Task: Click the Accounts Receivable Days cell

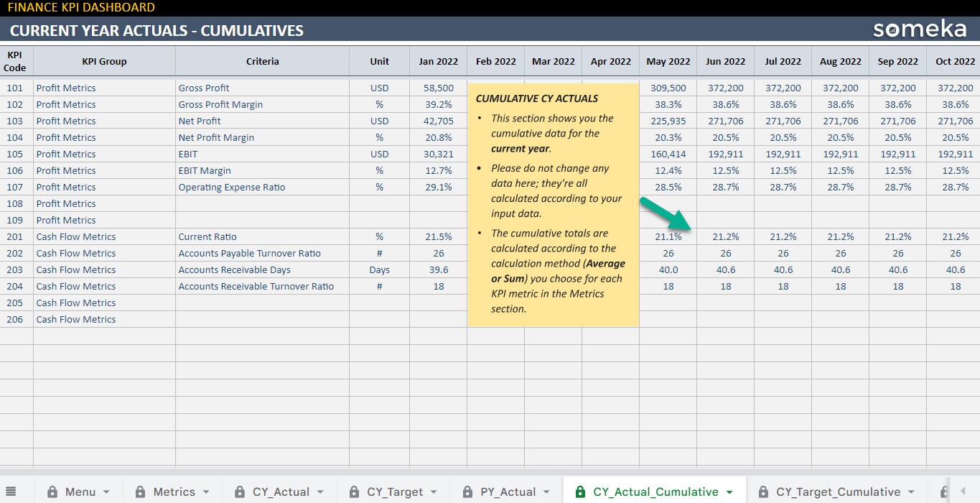Action: 262,269
